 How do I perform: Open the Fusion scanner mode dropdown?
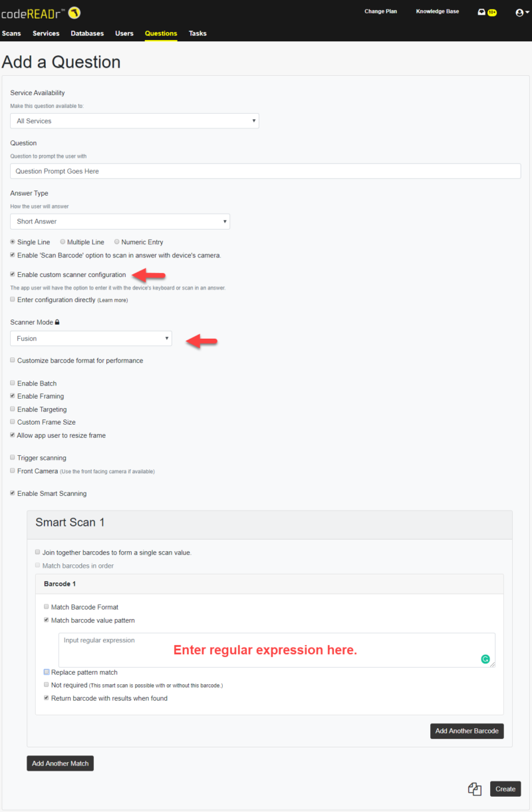pos(91,339)
